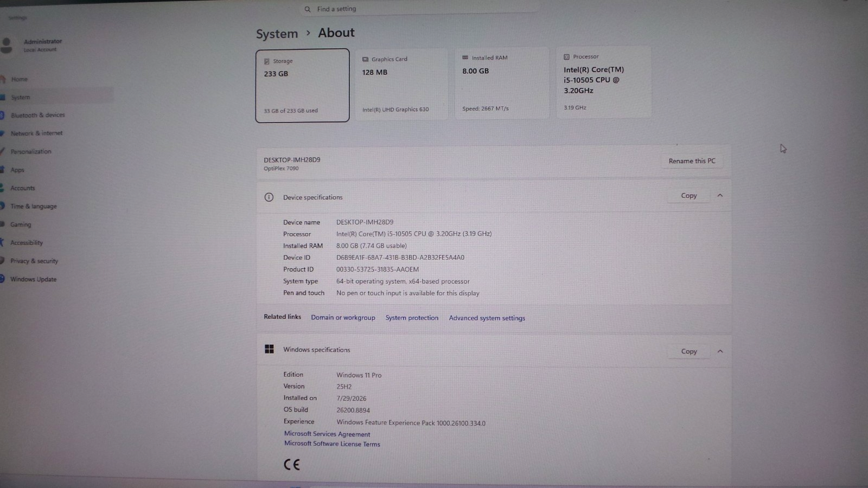The height and width of the screenshot is (488, 868).
Task: Click the Version 25H2 value
Action: [x=344, y=387]
